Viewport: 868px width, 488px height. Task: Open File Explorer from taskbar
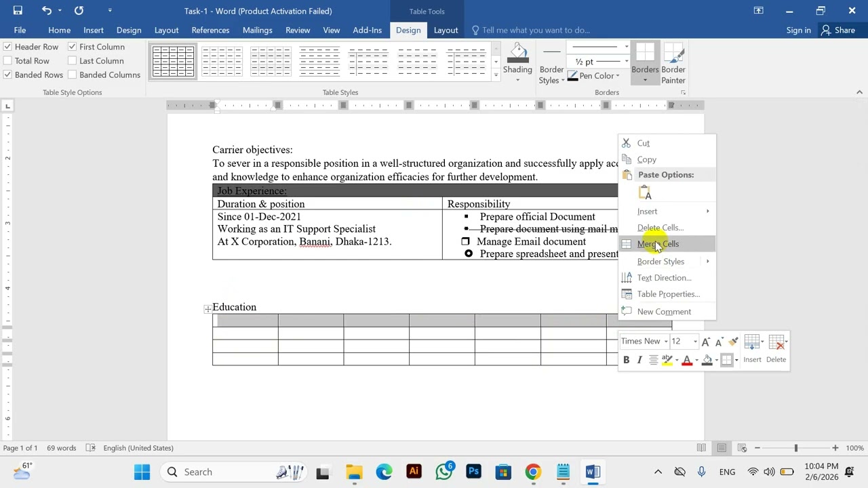tap(354, 472)
